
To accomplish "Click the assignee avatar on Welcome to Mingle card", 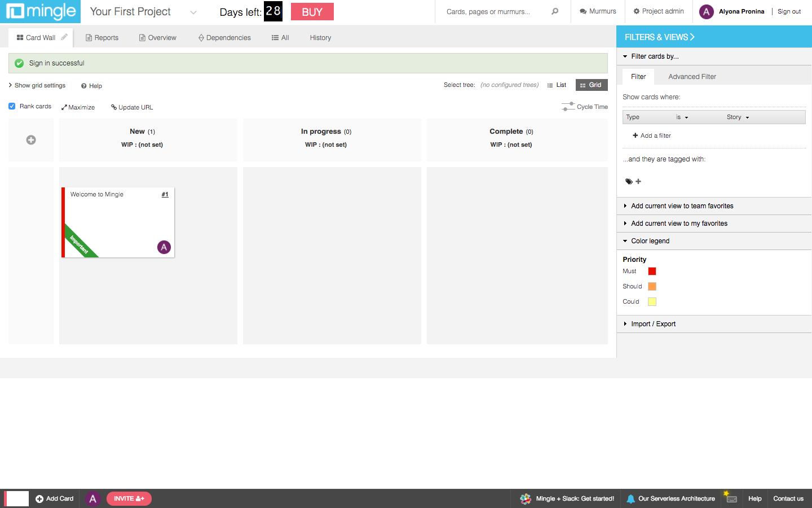I will point(164,247).
